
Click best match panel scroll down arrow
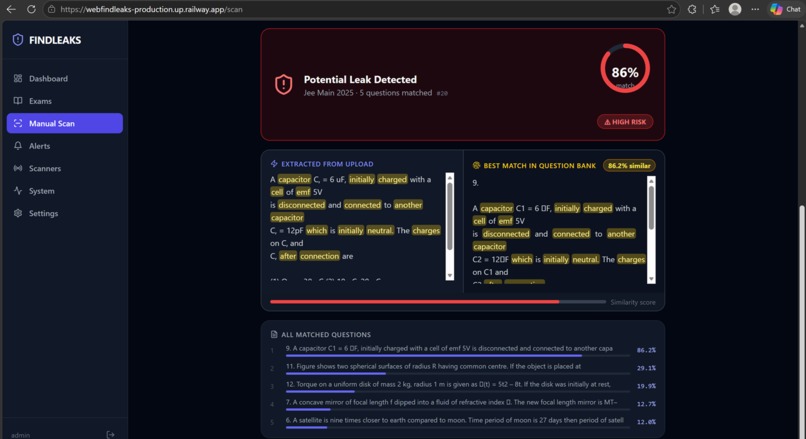(x=651, y=279)
